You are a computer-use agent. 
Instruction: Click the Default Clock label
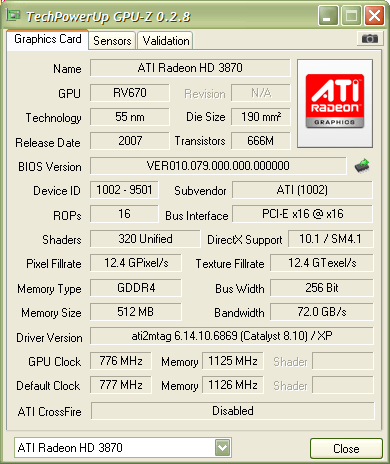[x=48, y=386]
